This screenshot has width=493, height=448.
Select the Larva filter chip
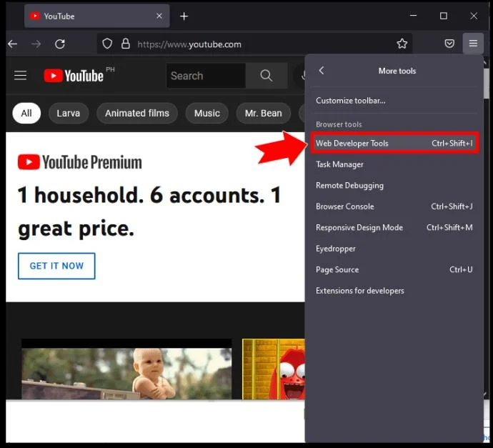click(68, 113)
